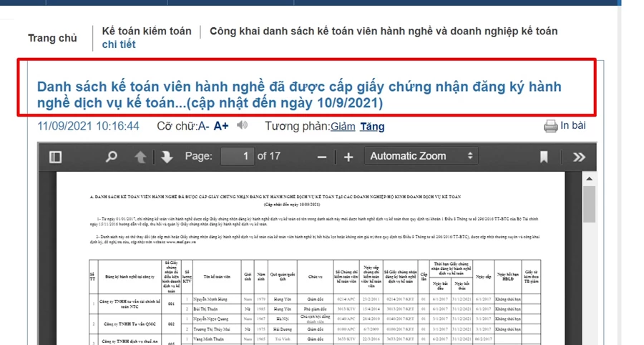
Task: Decrease font size with A-
Action: (x=204, y=126)
